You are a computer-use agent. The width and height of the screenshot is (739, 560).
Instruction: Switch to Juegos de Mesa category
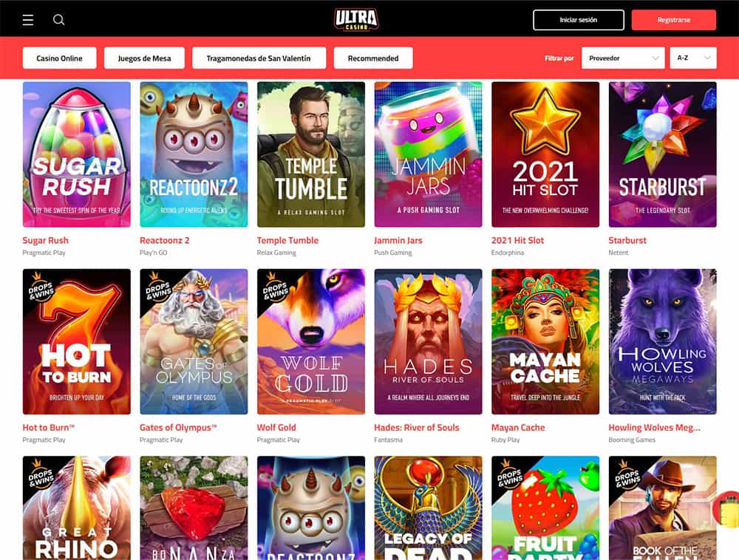pyautogui.click(x=144, y=58)
